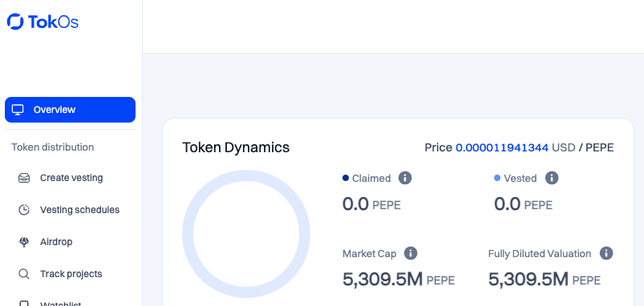Show info for Vested tokens
Screen dimensions: 644x306
point(552,178)
